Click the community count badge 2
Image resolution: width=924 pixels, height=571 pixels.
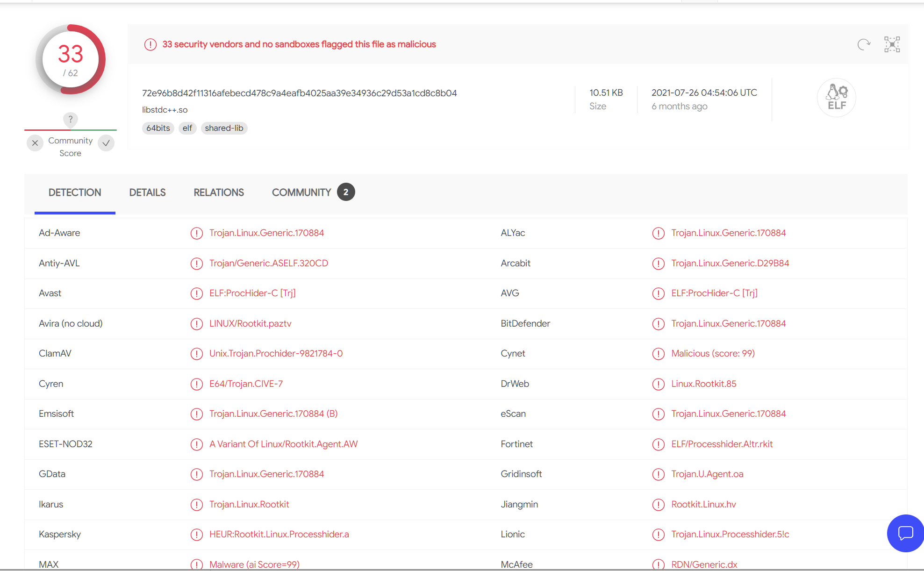[x=346, y=192]
